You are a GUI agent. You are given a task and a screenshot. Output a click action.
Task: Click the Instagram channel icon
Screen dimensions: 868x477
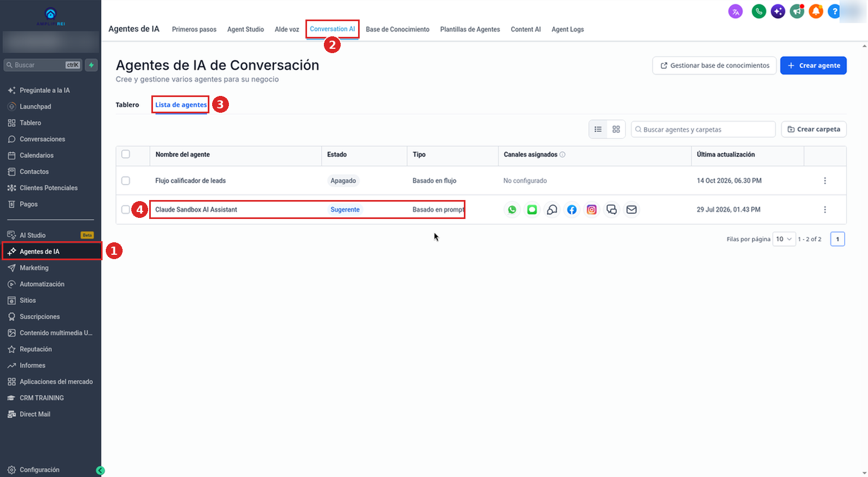pos(592,210)
